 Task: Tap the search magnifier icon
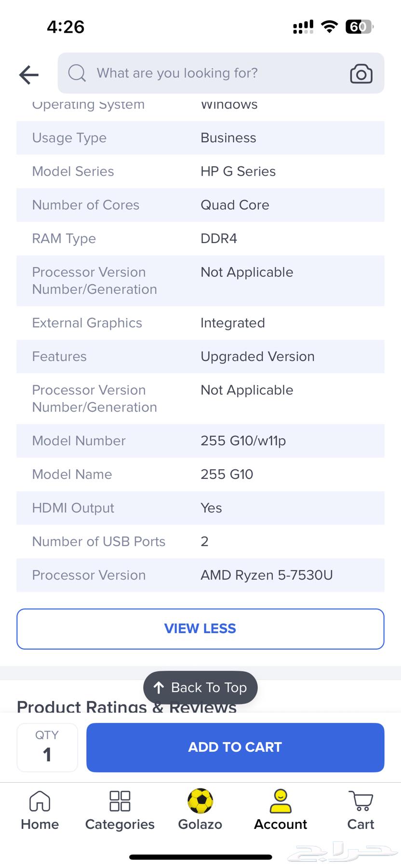click(77, 73)
